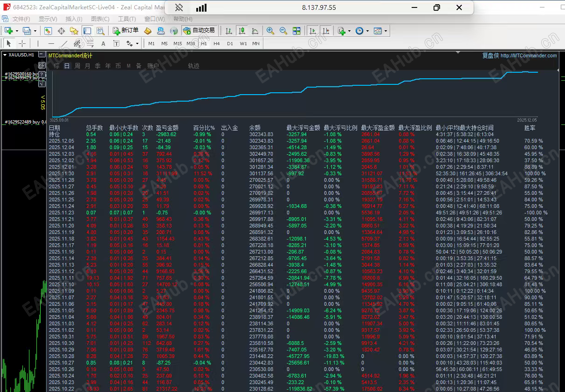
Task: Expand the templates dropdown arrow
Action: click(386, 31)
